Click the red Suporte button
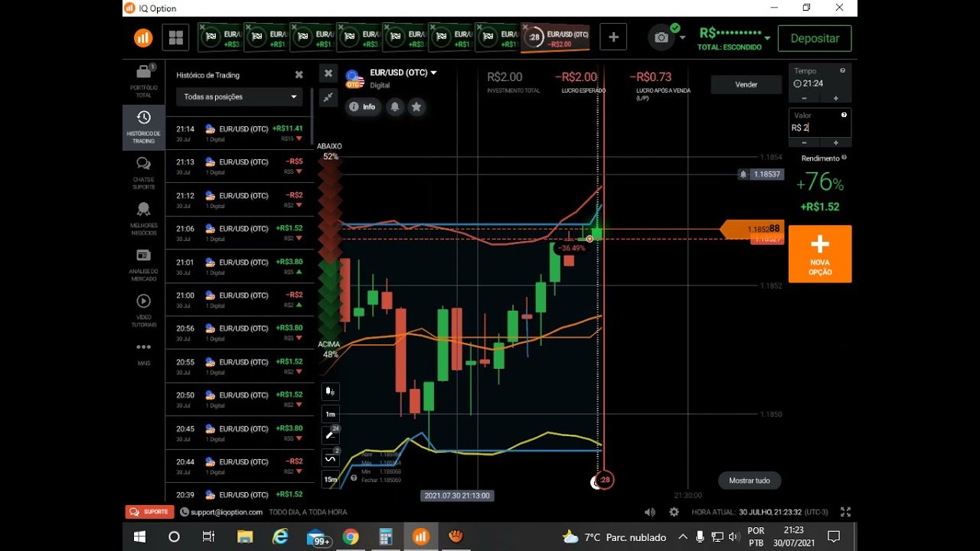980x551 pixels. pyautogui.click(x=149, y=512)
